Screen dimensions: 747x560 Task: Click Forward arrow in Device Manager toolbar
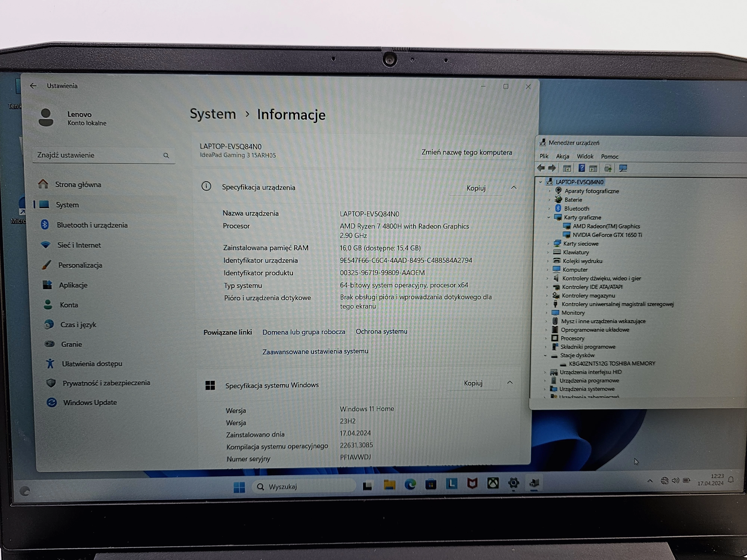pos(552,168)
